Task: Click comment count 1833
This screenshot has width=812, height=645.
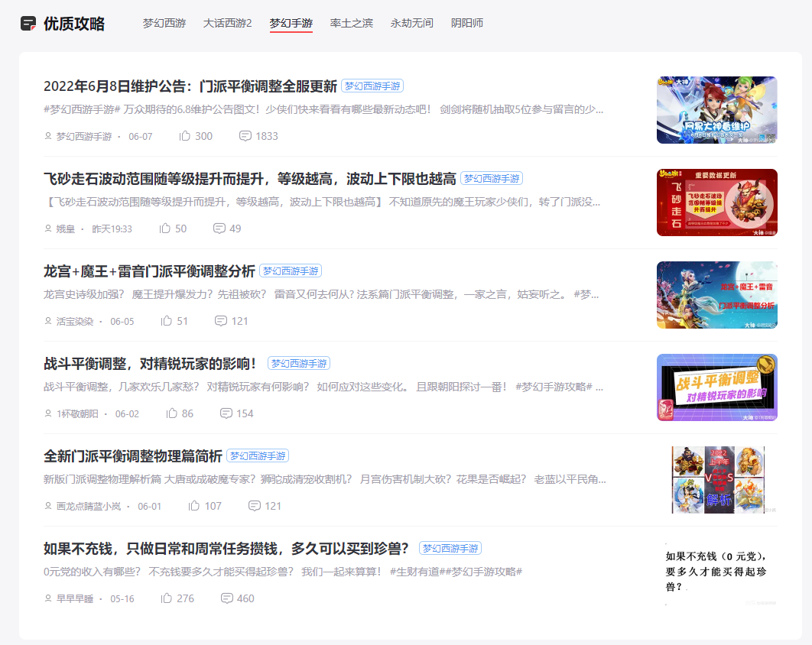Action: [x=267, y=136]
